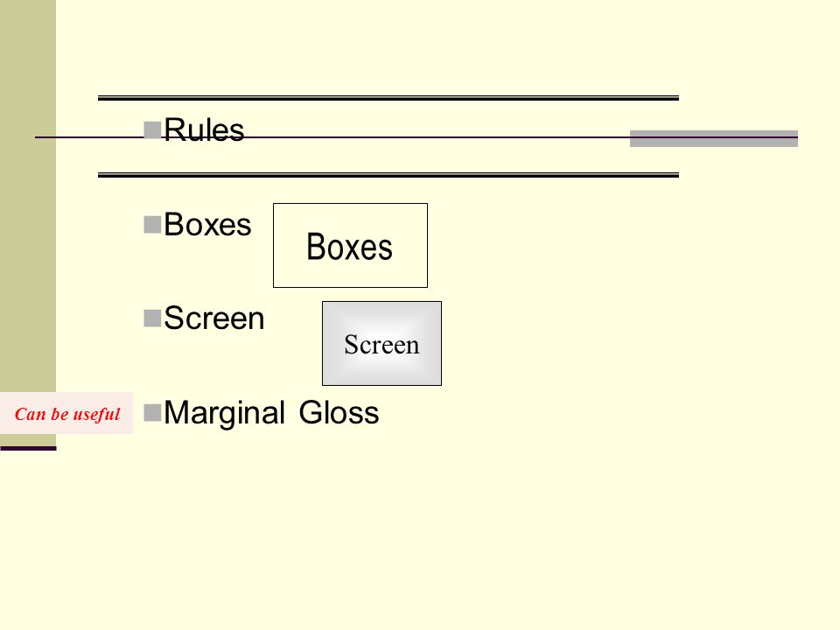This screenshot has width=840, height=630.
Task: Select the Rules bullet text
Action: [x=204, y=130]
